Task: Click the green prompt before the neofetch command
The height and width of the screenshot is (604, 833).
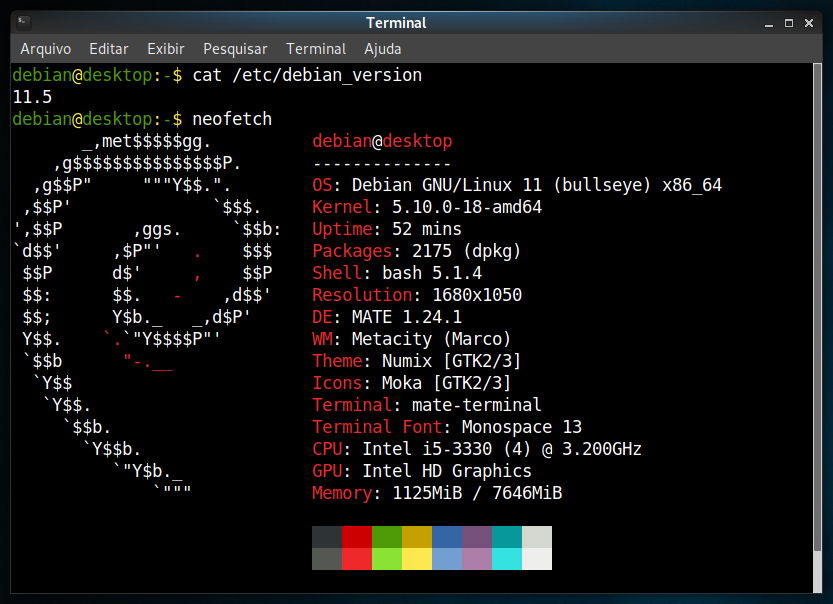Action: 97,119
